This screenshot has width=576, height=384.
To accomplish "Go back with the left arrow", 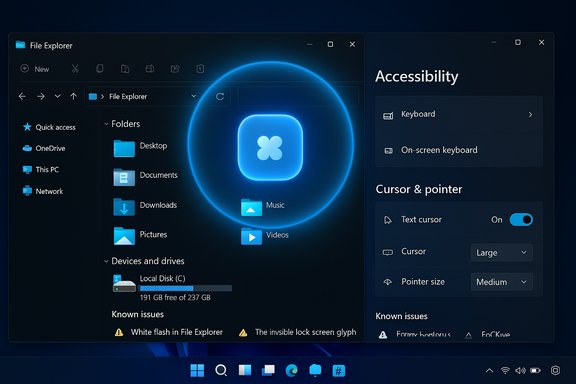I will (x=22, y=96).
